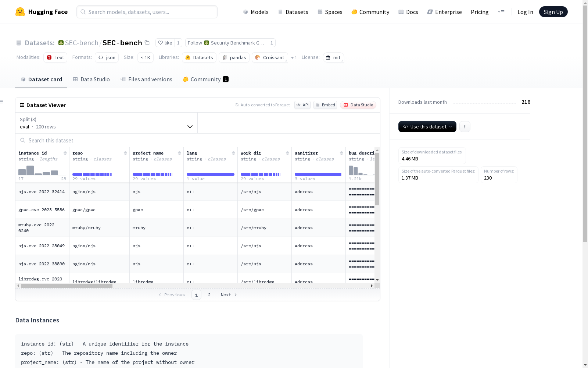This screenshot has height=368, width=588.
Task: Sort by instance_id column arrows
Action: (65, 153)
